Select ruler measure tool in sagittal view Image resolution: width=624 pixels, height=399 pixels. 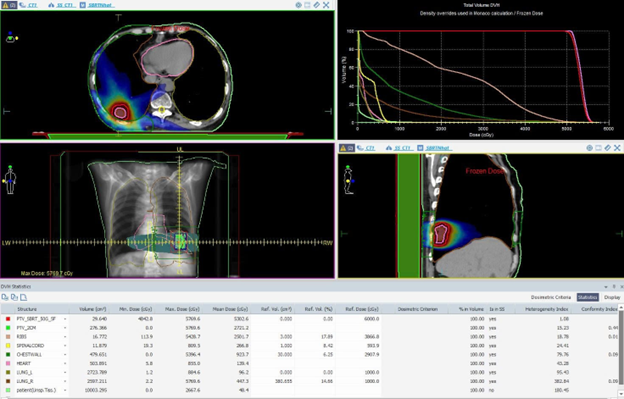point(608,148)
